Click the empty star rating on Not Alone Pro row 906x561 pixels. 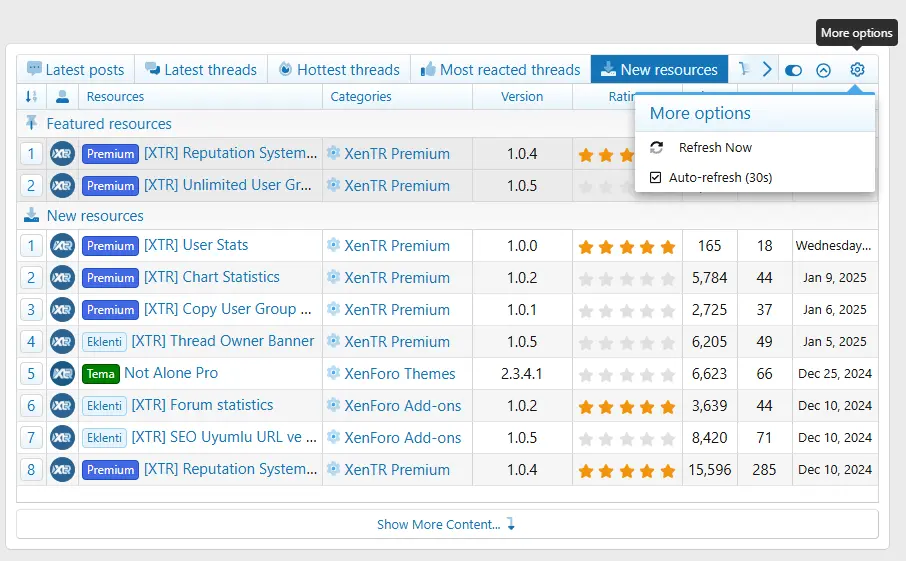coord(627,376)
